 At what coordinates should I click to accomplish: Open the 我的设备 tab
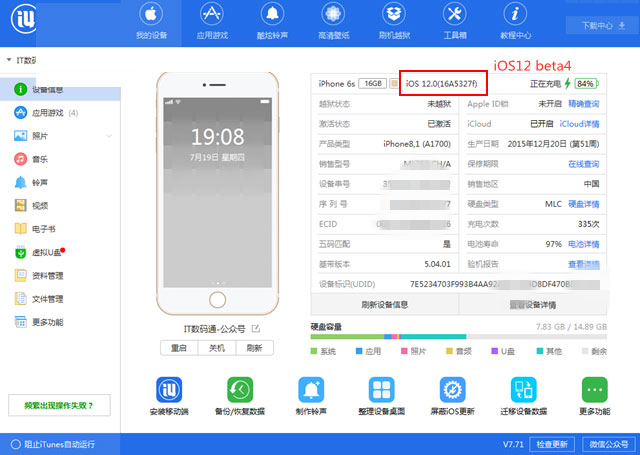point(151,23)
